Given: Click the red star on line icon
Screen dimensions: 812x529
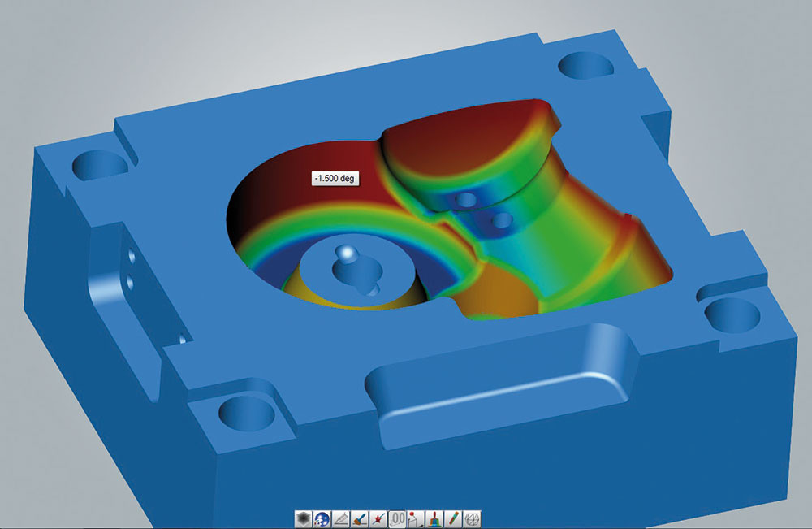Looking at the screenshot, I should pyautogui.click(x=378, y=518).
